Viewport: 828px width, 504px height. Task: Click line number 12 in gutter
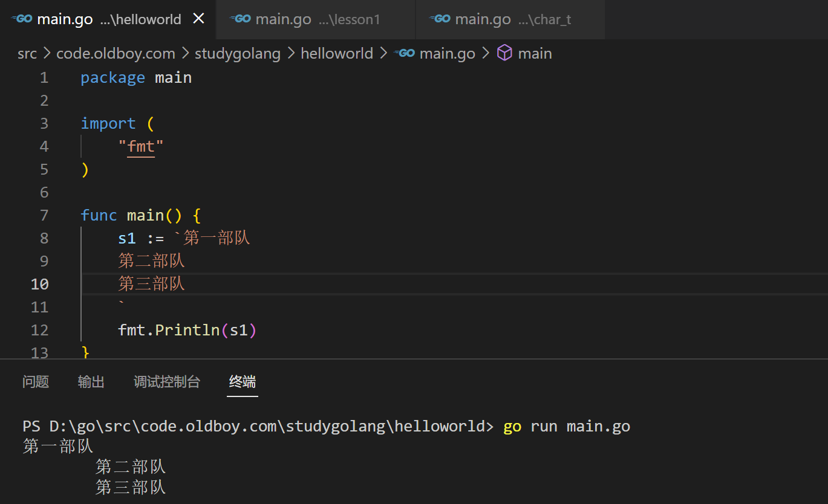tap(40, 330)
